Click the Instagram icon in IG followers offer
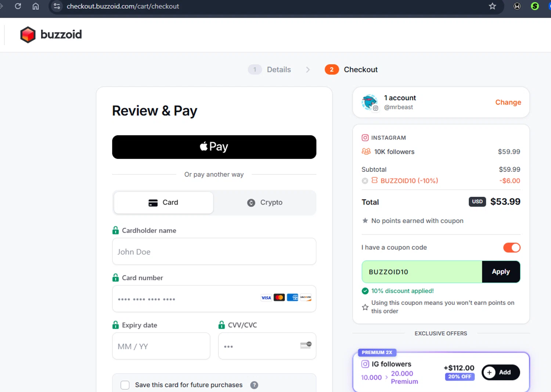The width and height of the screenshot is (551, 392). point(365,364)
